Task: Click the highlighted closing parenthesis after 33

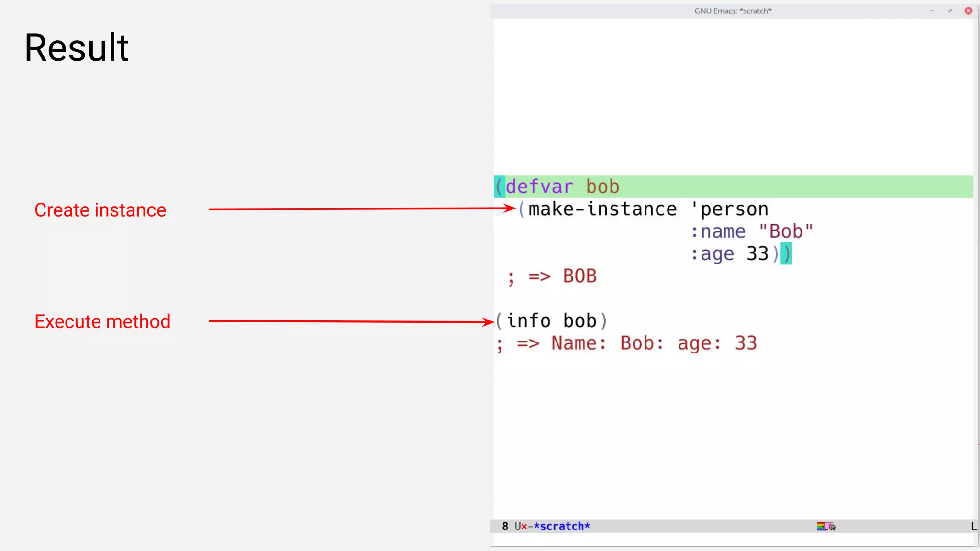Action: (x=786, y=253)
